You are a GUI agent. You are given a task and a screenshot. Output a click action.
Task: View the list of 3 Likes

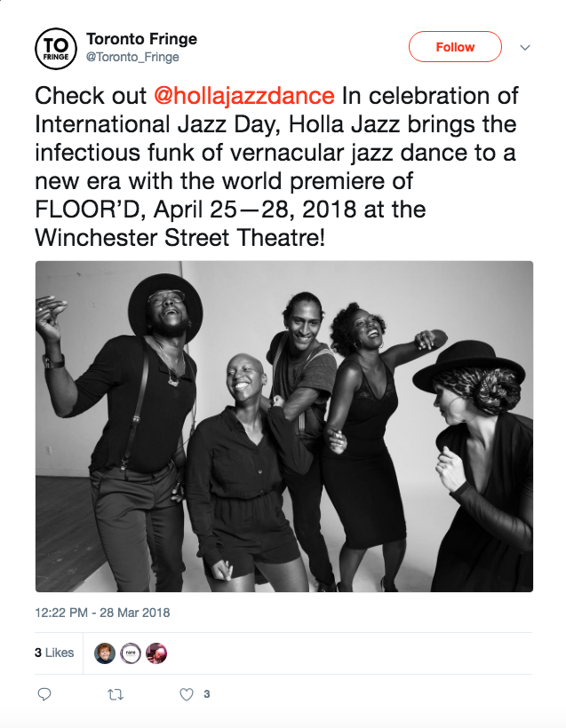[54, 653]
